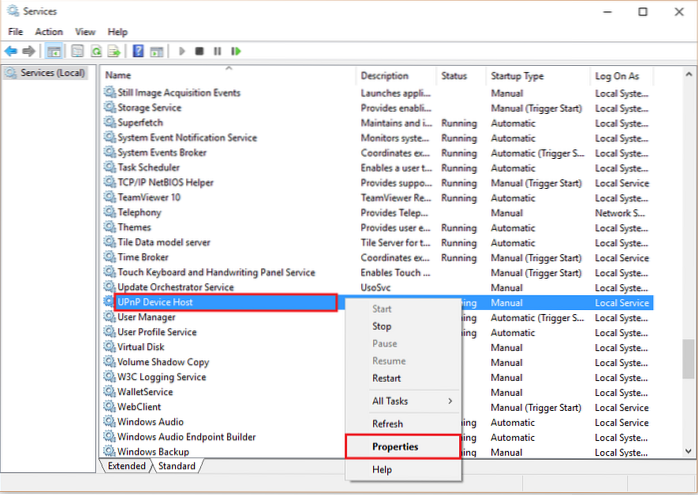Click the Services window title bar icon
Viewport: 698px width, 495px height.
13,11
